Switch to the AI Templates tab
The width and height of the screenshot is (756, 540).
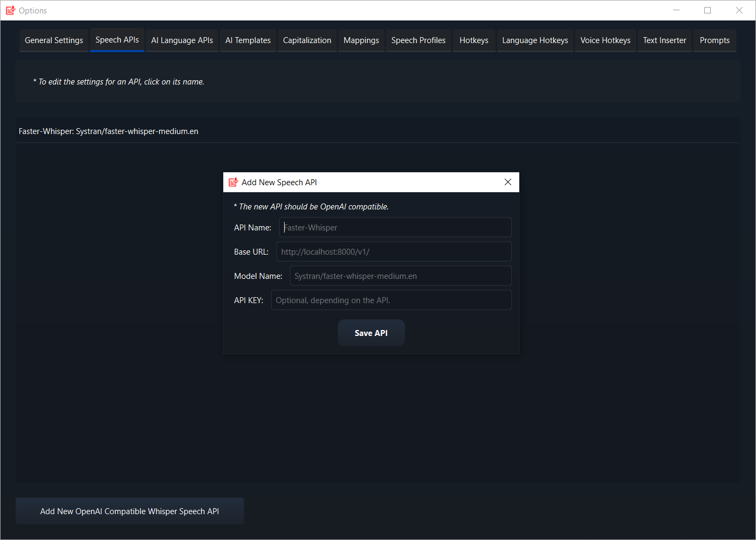point(248,40)
